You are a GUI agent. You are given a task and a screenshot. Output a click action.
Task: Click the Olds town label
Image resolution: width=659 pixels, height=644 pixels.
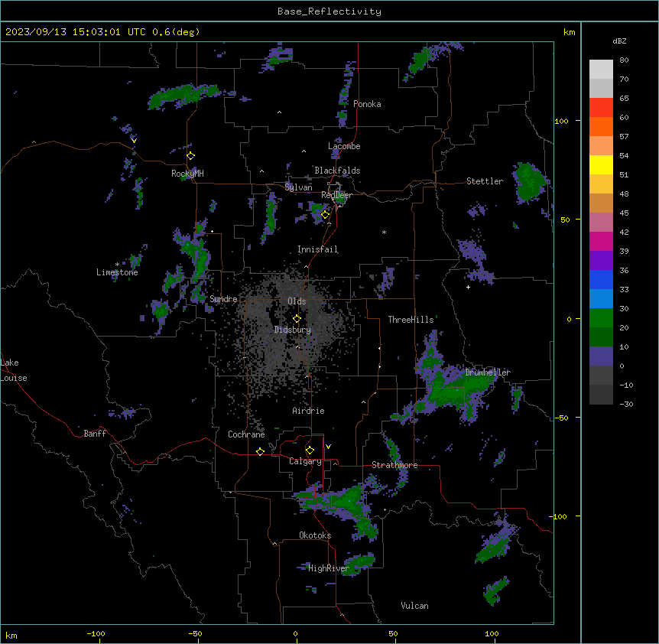[x=297, y=301]
